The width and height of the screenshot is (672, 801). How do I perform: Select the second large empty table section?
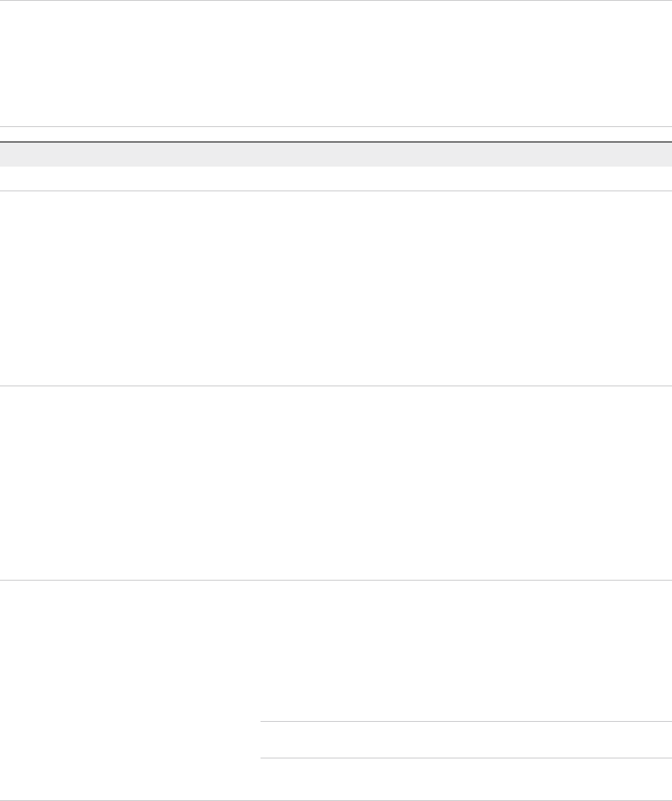[x=336, y=483]
